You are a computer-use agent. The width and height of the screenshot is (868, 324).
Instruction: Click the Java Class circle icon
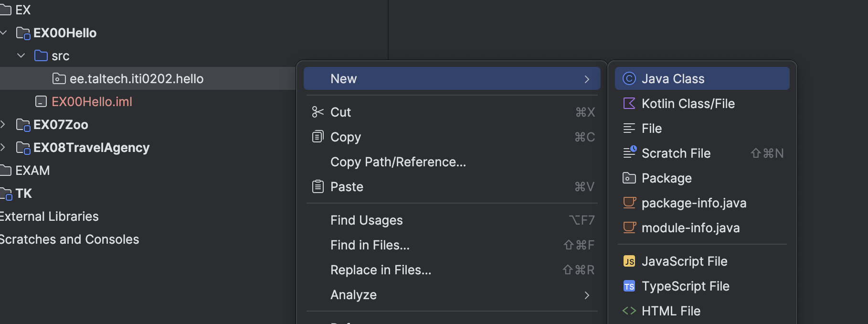629,78
